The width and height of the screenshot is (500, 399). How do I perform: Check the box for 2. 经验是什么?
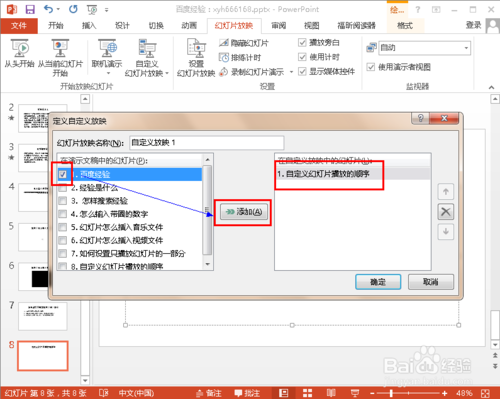(62, 188)
